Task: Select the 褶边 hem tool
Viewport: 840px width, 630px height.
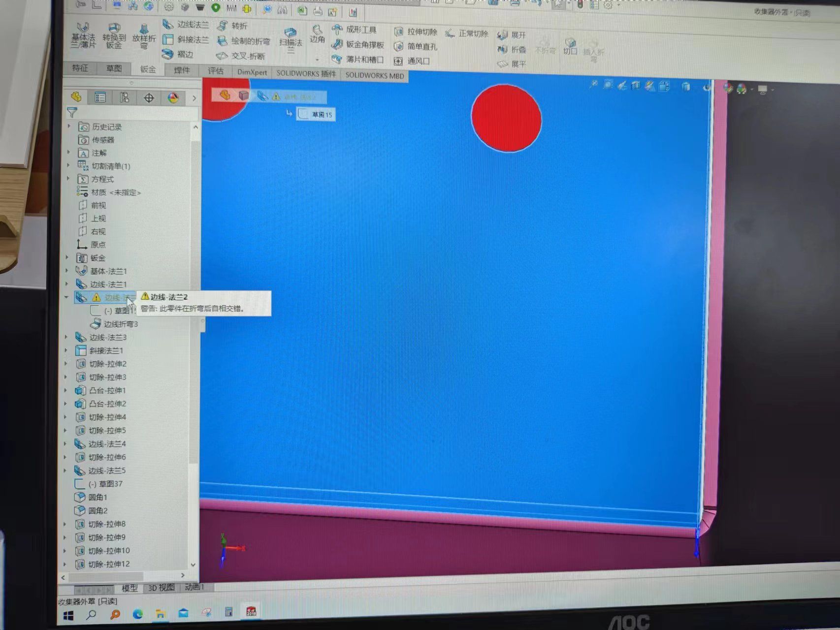Action: pyautogui.click(x=168, y=54)
